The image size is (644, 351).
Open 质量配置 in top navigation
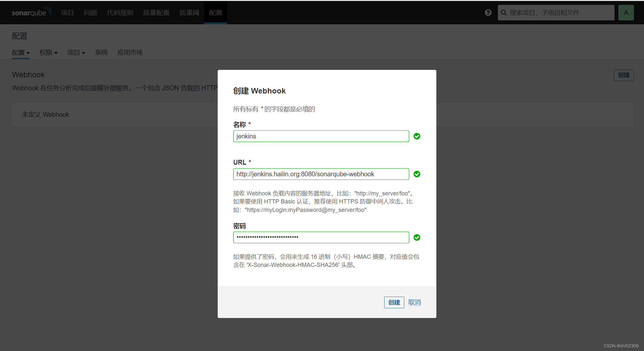(156, 13)
